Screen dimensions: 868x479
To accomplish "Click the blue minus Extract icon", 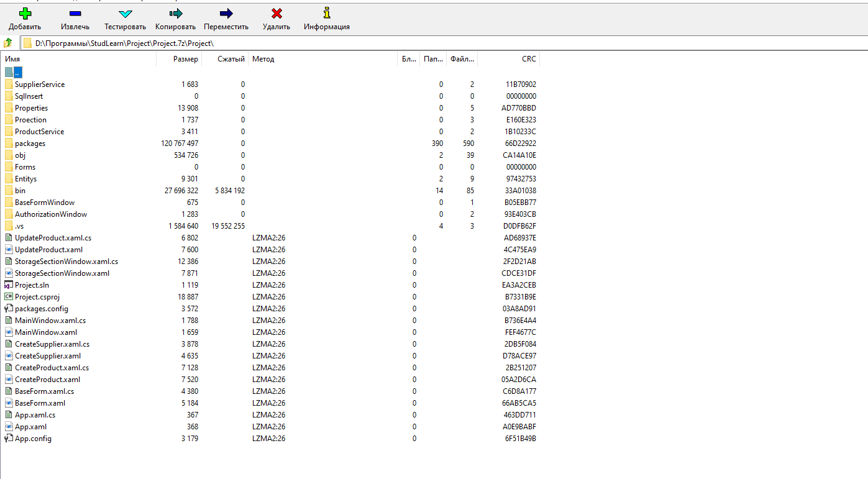I will coord(75,14).
